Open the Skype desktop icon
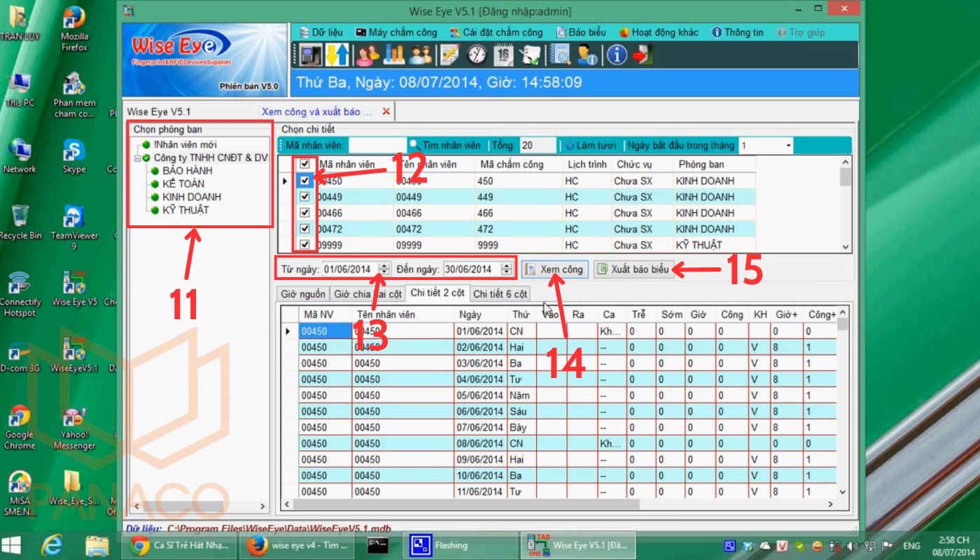This screenshot has width=980, height=560. click(x=74, y=156)
